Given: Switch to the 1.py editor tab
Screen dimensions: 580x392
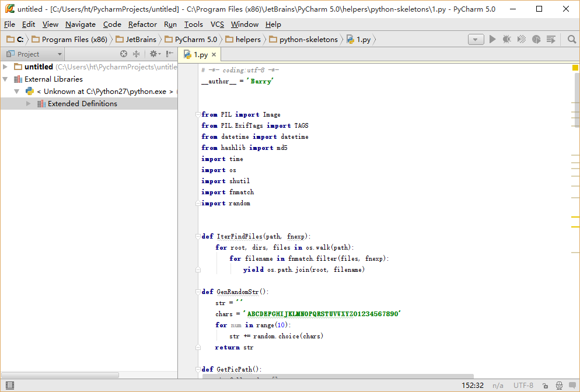Looking at the screenshot, I should click(200, 53).
